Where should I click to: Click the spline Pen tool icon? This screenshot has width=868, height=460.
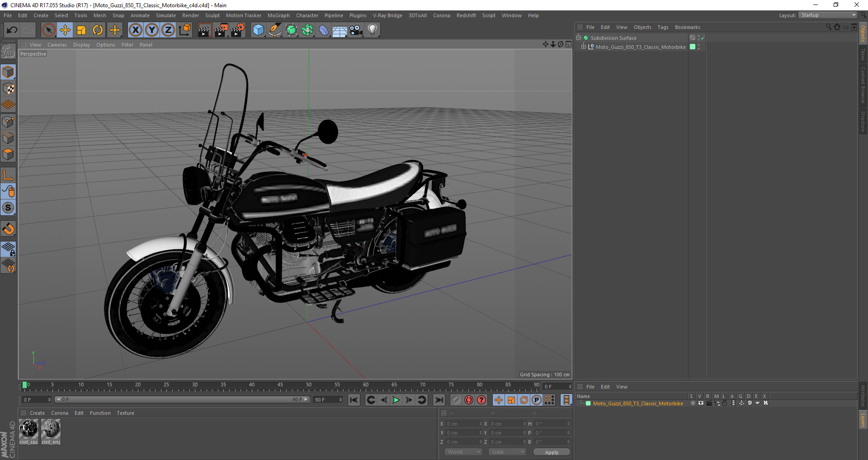[x=274, y=30]
